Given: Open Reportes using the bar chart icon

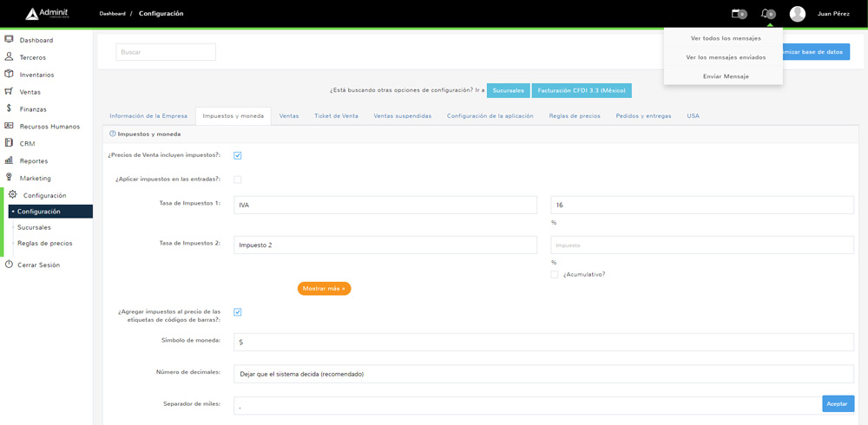Looking at the screenshot, I should point(9,160).
